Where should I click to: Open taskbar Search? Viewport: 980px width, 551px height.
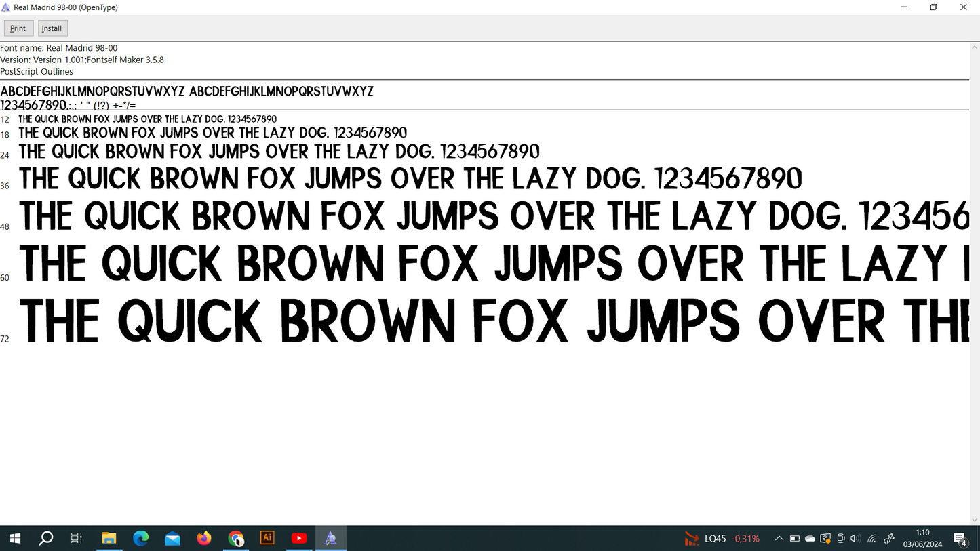coord(45,538)
